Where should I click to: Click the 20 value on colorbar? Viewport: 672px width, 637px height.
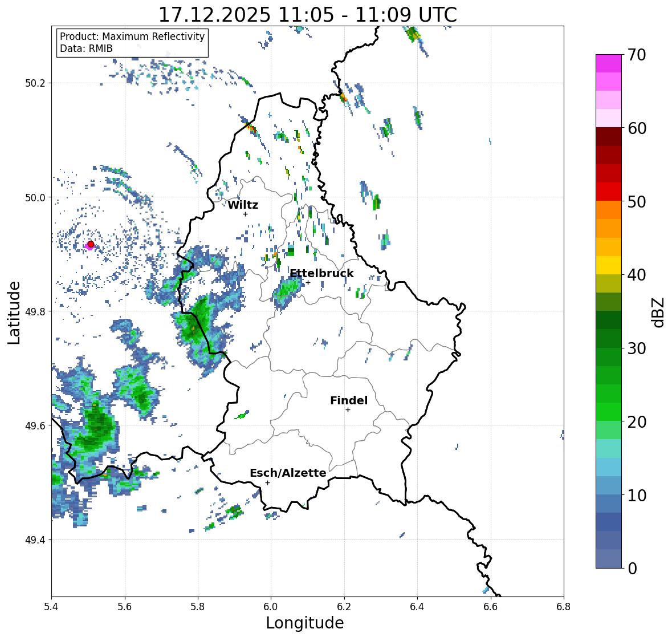click(x=637, y=422)
